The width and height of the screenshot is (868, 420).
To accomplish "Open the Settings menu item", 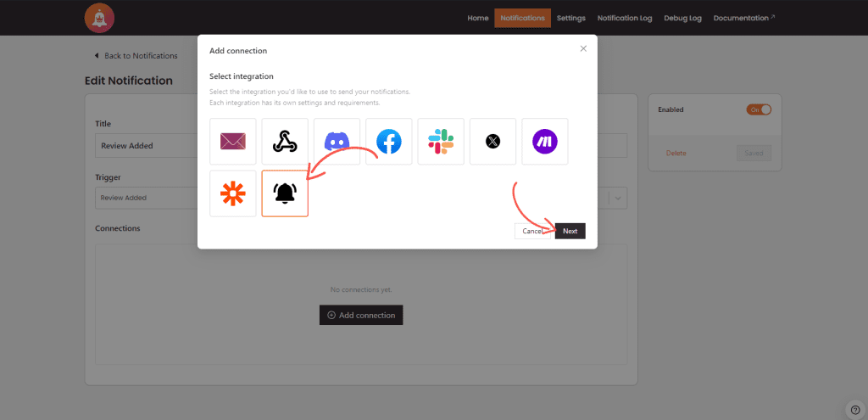I will click(x=571, y=18).
